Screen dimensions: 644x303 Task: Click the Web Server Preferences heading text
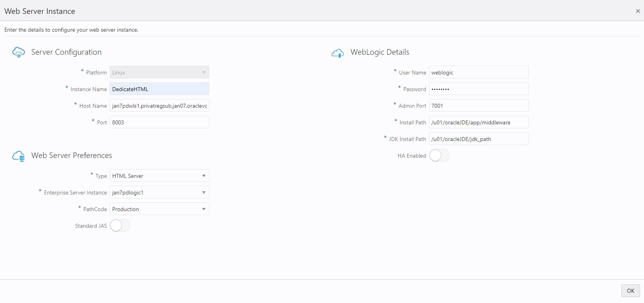pos(72,156)
